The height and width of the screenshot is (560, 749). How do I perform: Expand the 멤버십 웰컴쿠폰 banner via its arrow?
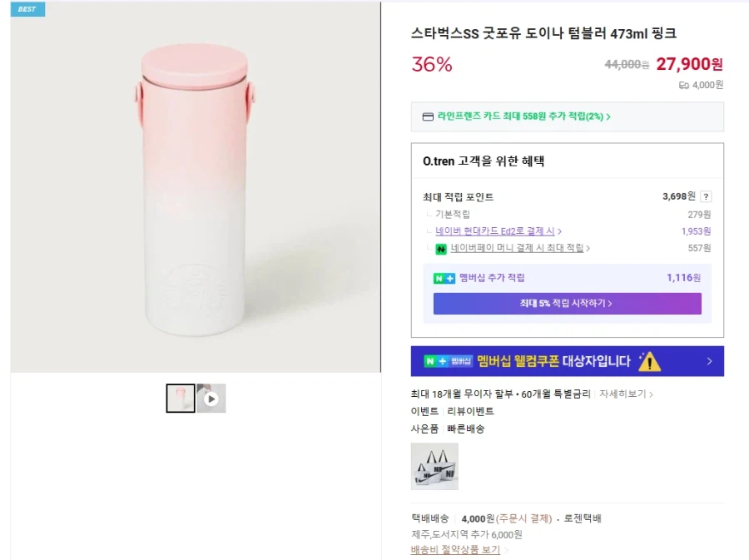click(709, 360)
